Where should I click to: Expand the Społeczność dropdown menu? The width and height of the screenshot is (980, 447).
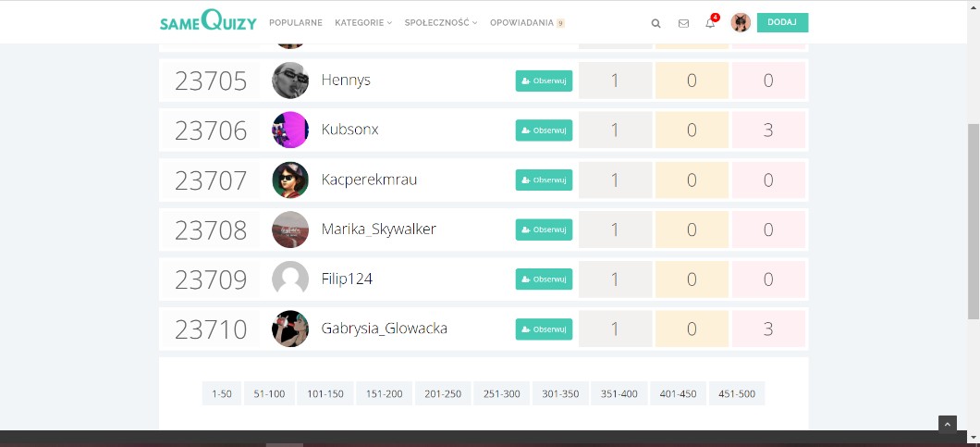tap(441, 22)
